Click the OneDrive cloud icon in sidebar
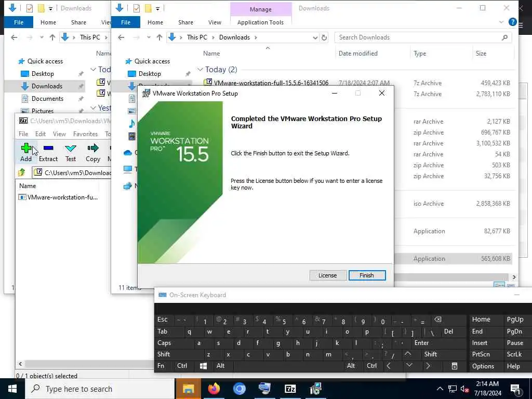This screenshot has width=532, height=399. pyautogui.click(x=128, y=153)
